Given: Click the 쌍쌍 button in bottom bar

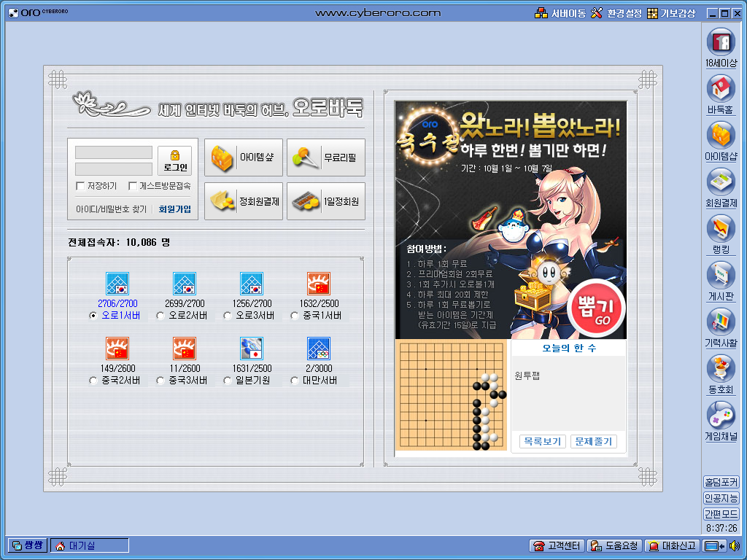Looking at the screenshot, I should pos(28,545).
